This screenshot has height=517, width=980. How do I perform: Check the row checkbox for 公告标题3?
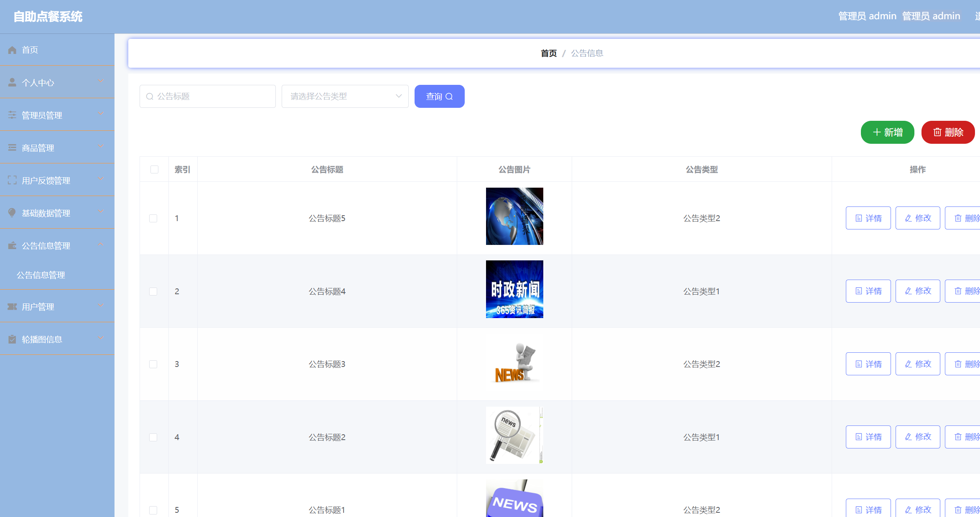(154, 364)
